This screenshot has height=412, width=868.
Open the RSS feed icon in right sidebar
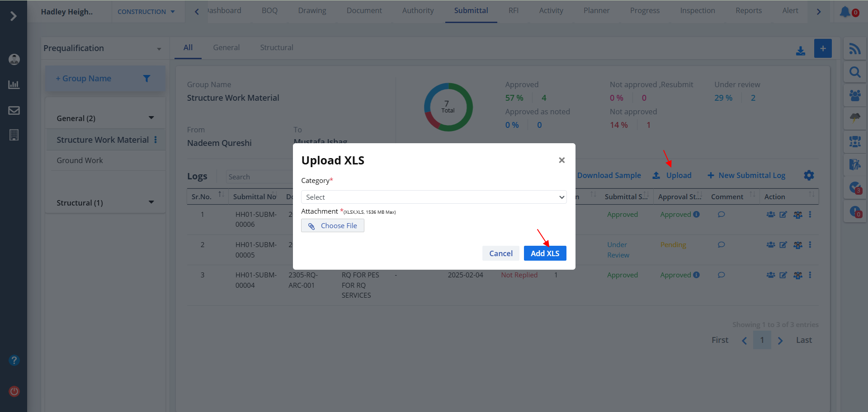[854, 49]
